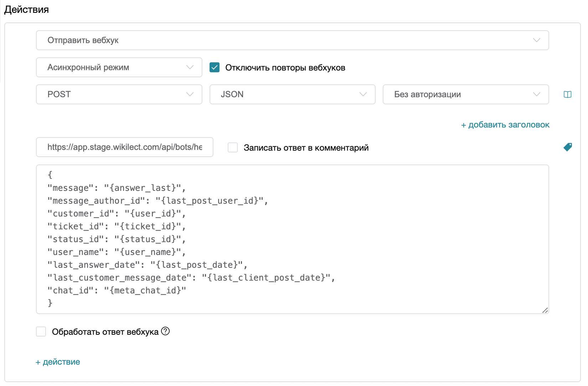Tick the Обработать ответ вебхука checkbox
588x386 pixels.
pos(41,332)
